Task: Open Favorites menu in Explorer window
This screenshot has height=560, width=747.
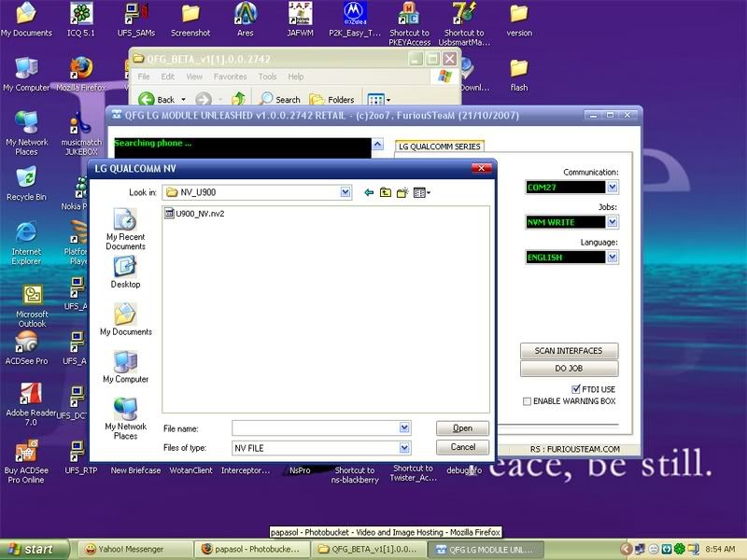Action: pos(230,77)
